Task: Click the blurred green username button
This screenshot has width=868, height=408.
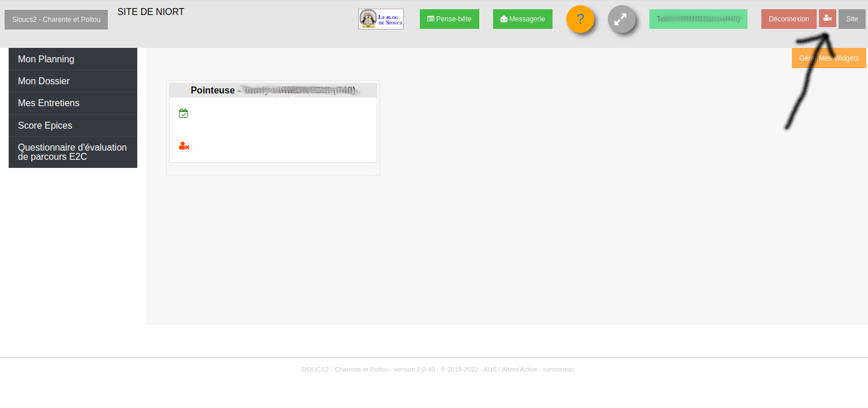Action: pyautogui.click(x=698, y=19)
